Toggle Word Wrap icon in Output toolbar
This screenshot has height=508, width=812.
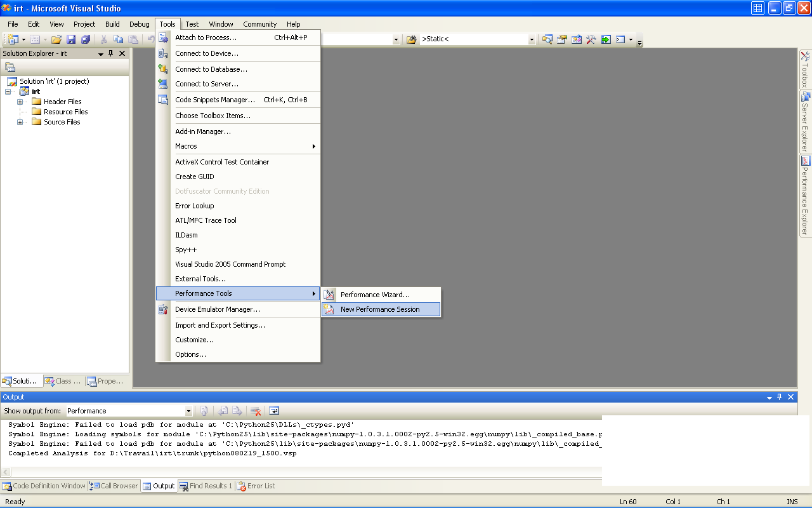click(x=274, y=411)
